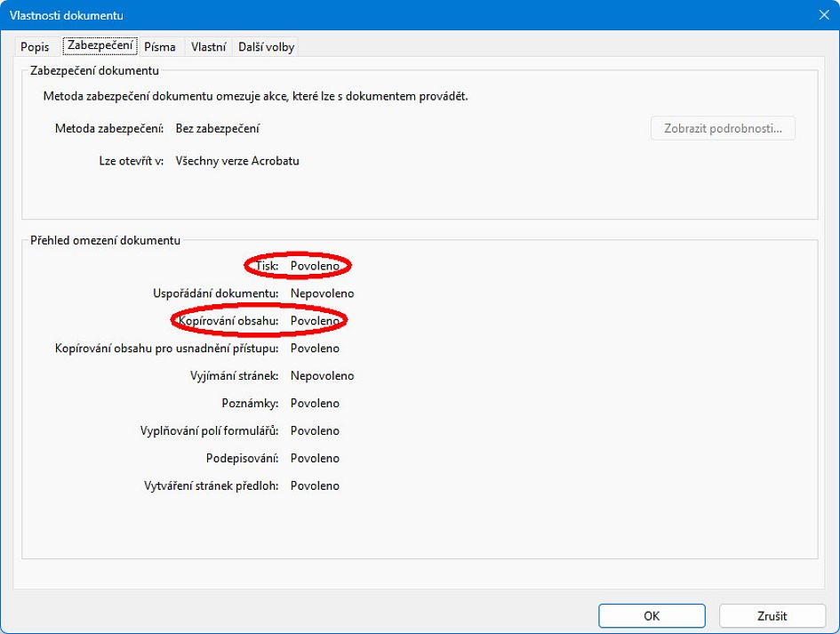840x634 pixels.
Task: Click the Povoleno value beside Tisk
Action: (315, 266)
